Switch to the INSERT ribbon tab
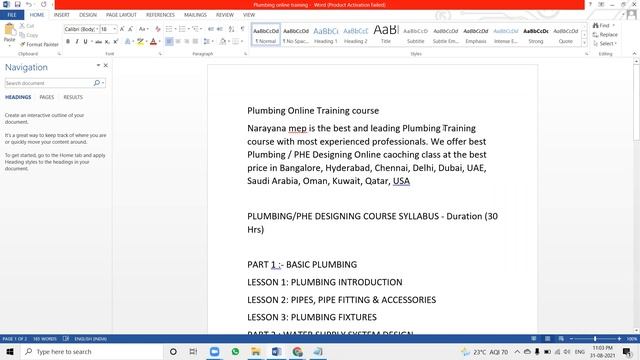This screenshot has width=640, height=360. pos(62,15)
